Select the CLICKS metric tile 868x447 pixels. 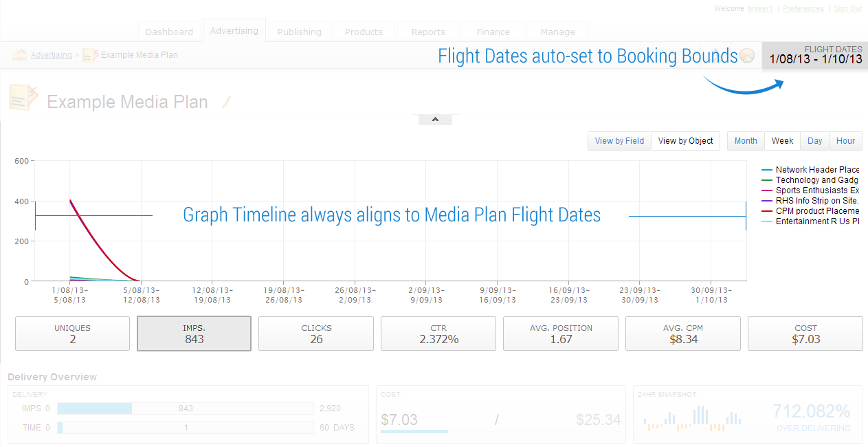pyautogui.click(x=316, y=334)
